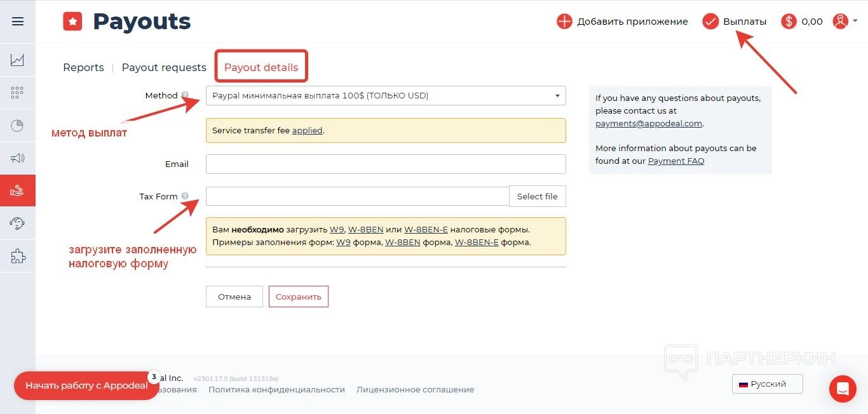Select the payouts hand-coins sidebar icon

[x=18, y=190]
